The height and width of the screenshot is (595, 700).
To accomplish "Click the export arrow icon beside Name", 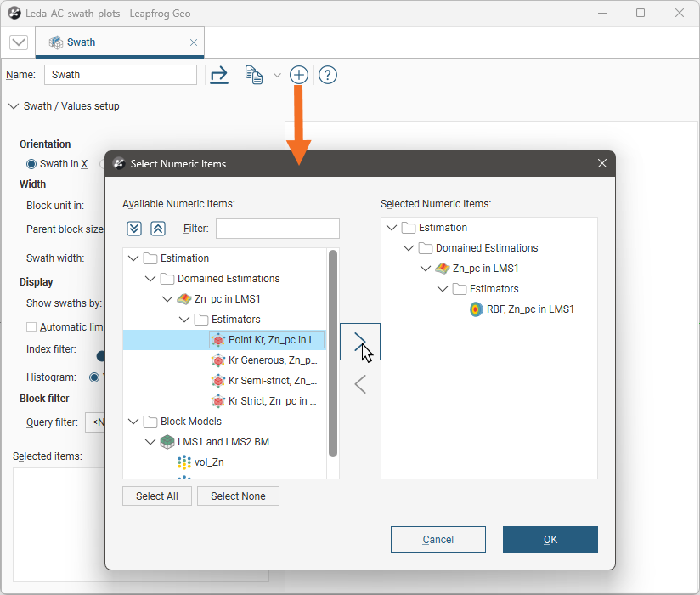I will 219,75.
